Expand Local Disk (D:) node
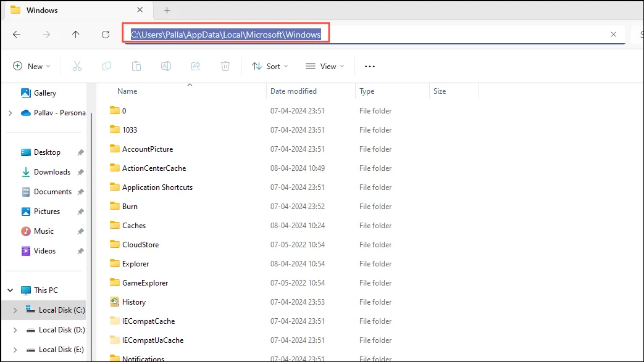Image resolution: width=644 pixels, height=362 pixels. pos(15,330)
